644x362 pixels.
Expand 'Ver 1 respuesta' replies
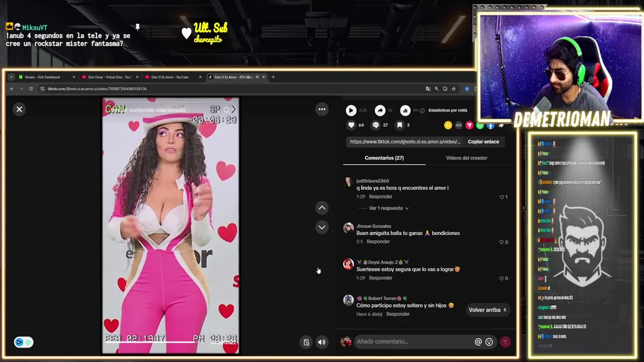(x=388, y=208)
